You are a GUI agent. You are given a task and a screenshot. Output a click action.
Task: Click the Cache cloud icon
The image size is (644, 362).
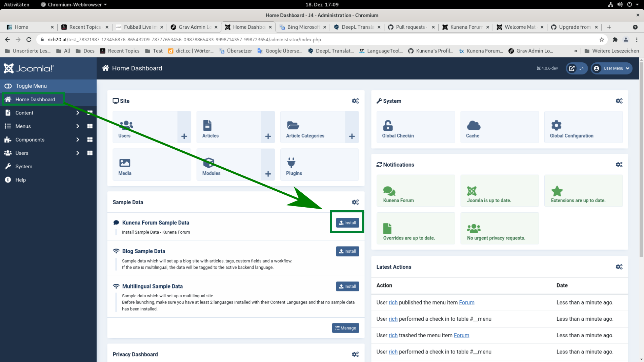tap(473, 126)
